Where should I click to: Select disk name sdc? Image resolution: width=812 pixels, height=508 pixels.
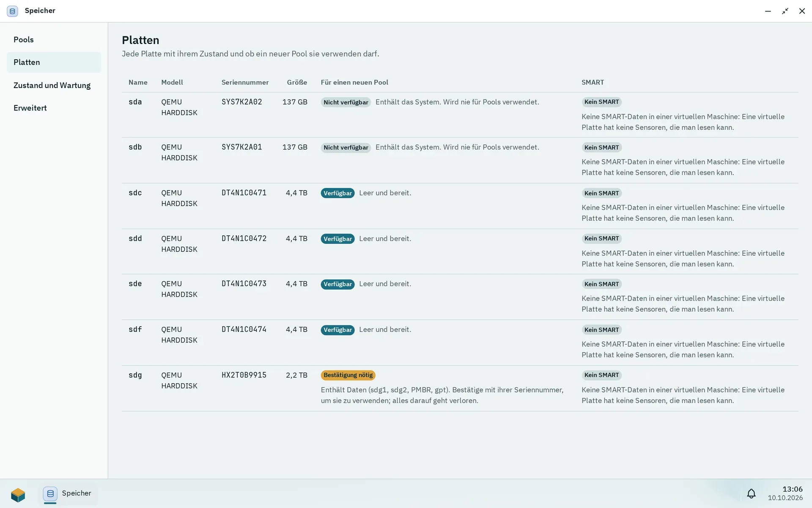(135, 193)
